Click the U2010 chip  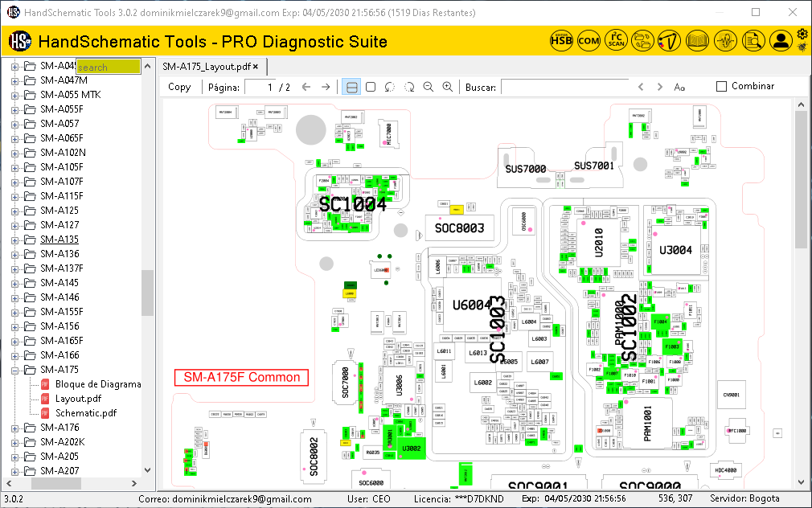[x=599, y=243]
